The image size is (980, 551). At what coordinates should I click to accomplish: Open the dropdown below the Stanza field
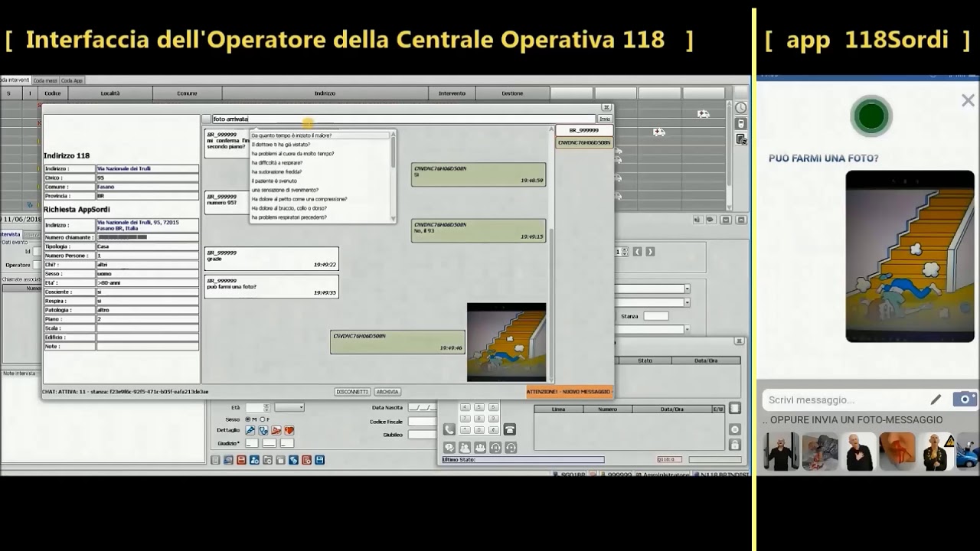click(x=687, y=329)
